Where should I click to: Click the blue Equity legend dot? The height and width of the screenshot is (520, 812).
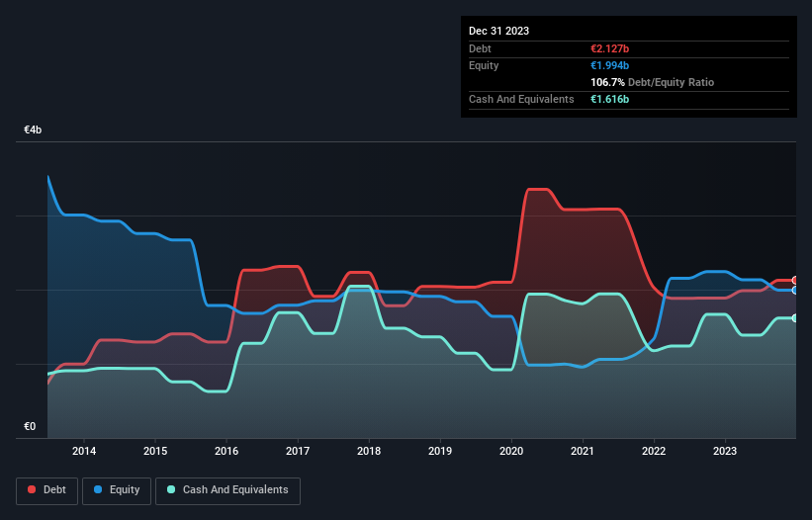pyautogui.click(x=98, y=489)
